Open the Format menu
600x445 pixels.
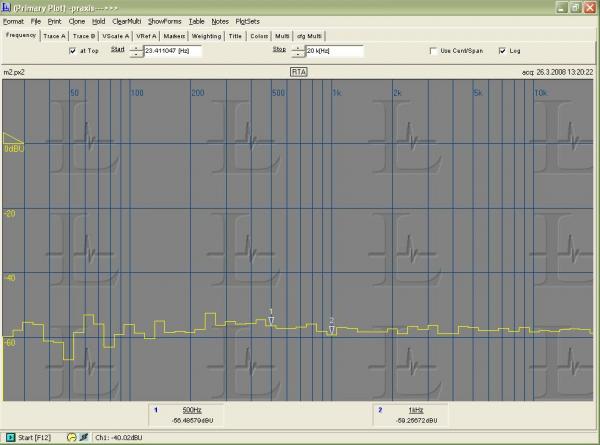pyautogui.click(x=14, y=20)
